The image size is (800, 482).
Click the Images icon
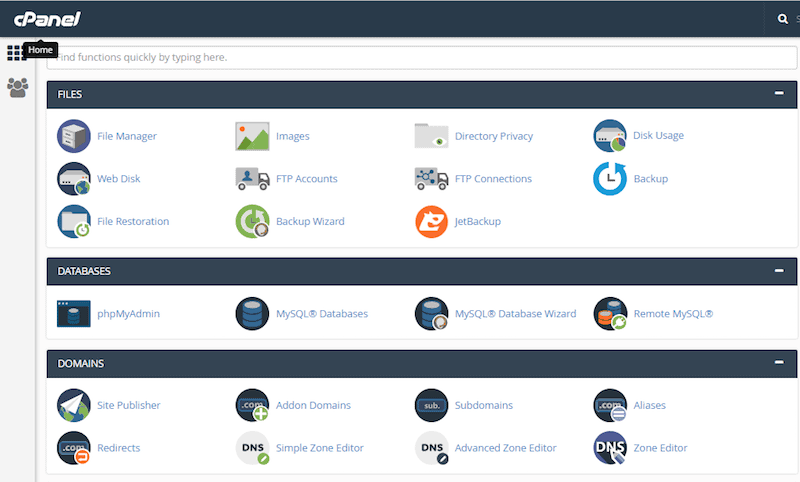pos(252,136)
